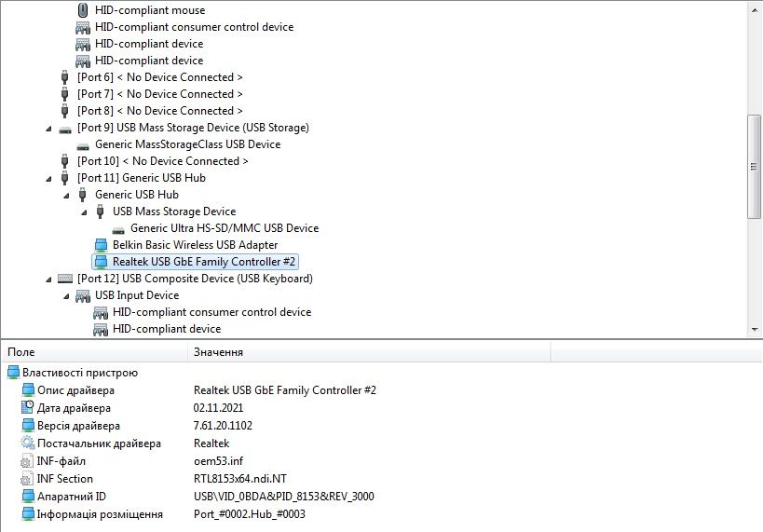
Task: Click the icon beside the bottom HID-compliant consumer control device
Action: 101,312
